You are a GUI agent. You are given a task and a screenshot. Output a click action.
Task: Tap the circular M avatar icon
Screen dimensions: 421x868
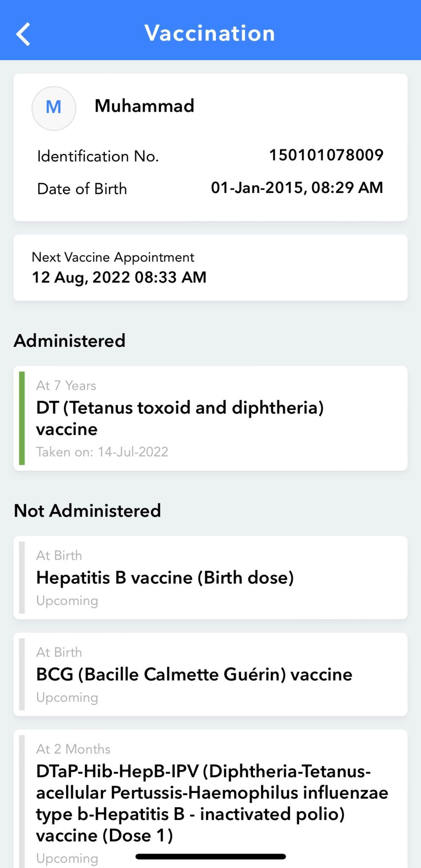click(54, 108)
